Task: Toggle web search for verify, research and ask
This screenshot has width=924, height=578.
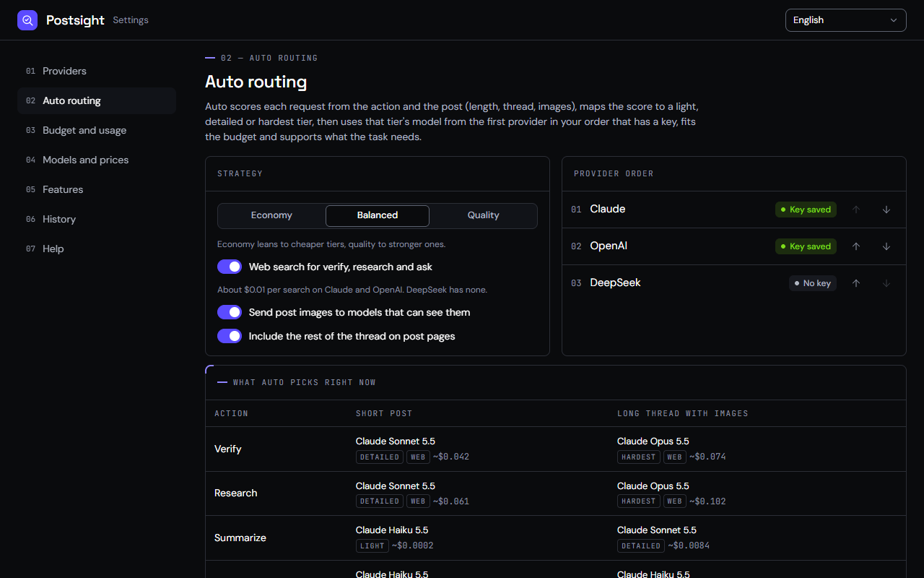Action: [x=230, y=267]
